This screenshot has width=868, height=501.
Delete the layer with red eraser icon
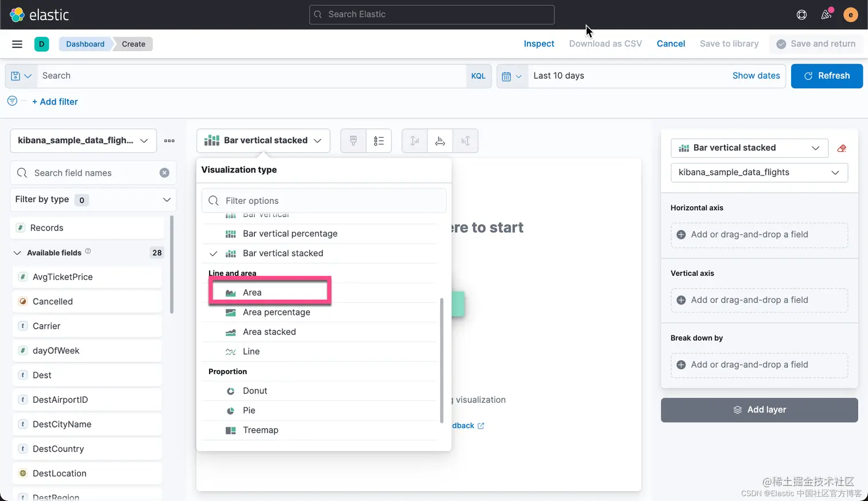click(842, 148)
